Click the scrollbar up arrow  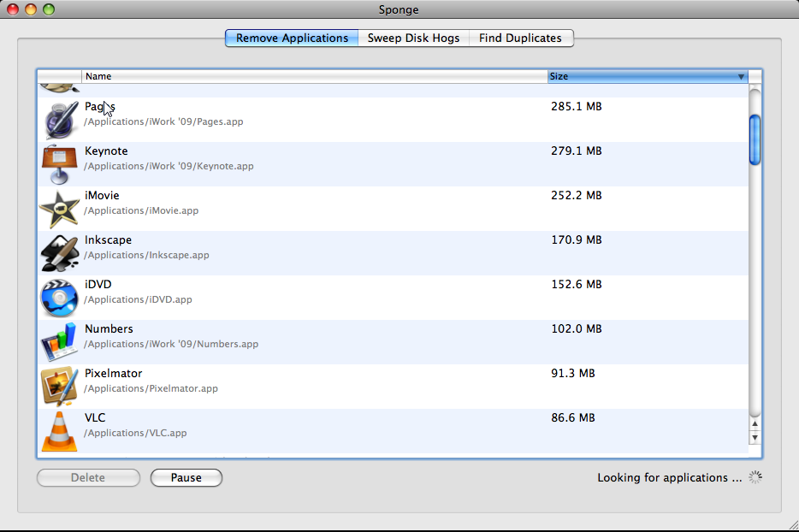click(x=755, y=424)
